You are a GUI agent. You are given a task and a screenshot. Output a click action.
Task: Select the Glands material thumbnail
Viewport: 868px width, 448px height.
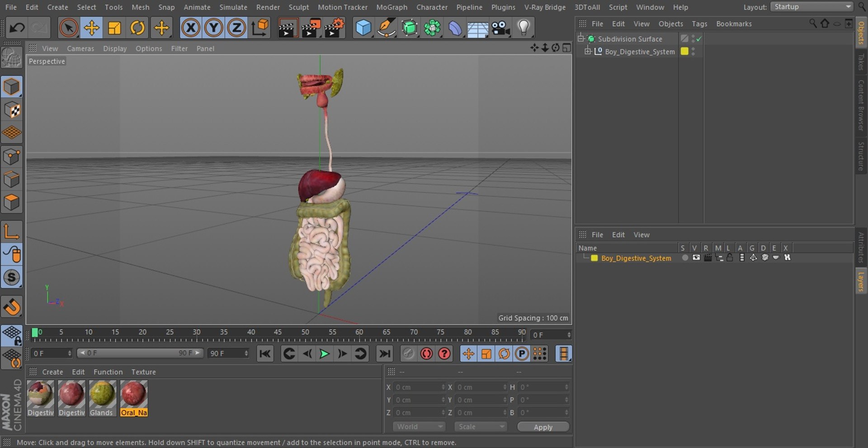pyautogui.click(x=103, y=398)
